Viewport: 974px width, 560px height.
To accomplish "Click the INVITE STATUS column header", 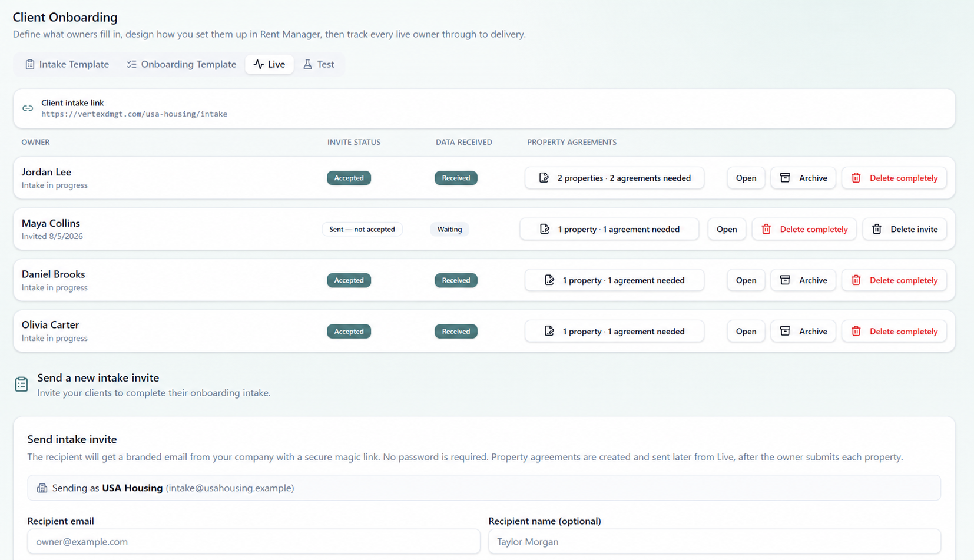I will coord(354,142).
